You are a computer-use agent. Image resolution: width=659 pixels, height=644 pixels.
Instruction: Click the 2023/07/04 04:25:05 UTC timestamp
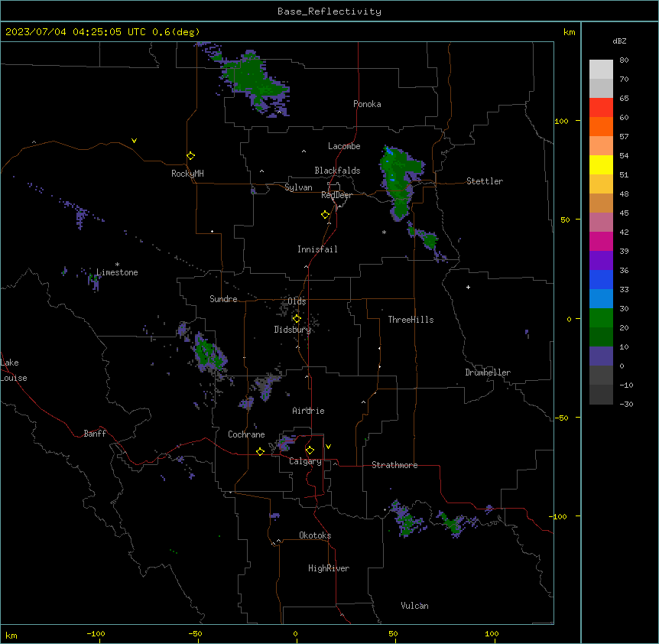76,32
